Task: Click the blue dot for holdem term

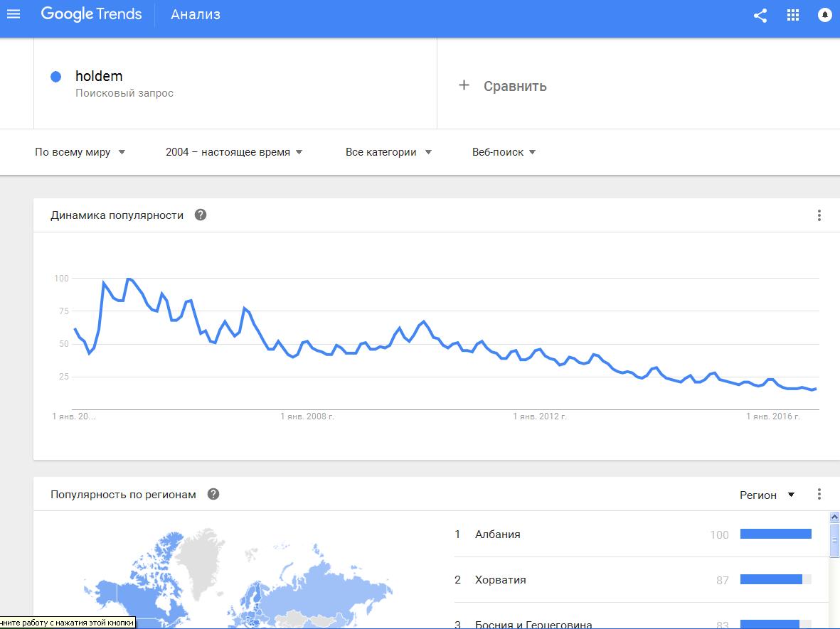Action: tap(55, 77)
